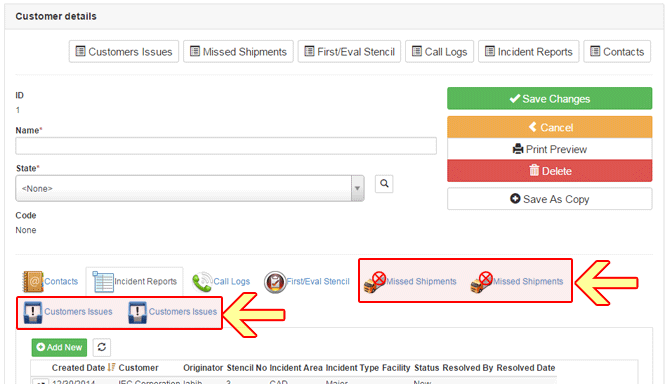Click magnifier search icon beside State
The width and height of the screenshot is (666, 384).
tap(384, 184)
